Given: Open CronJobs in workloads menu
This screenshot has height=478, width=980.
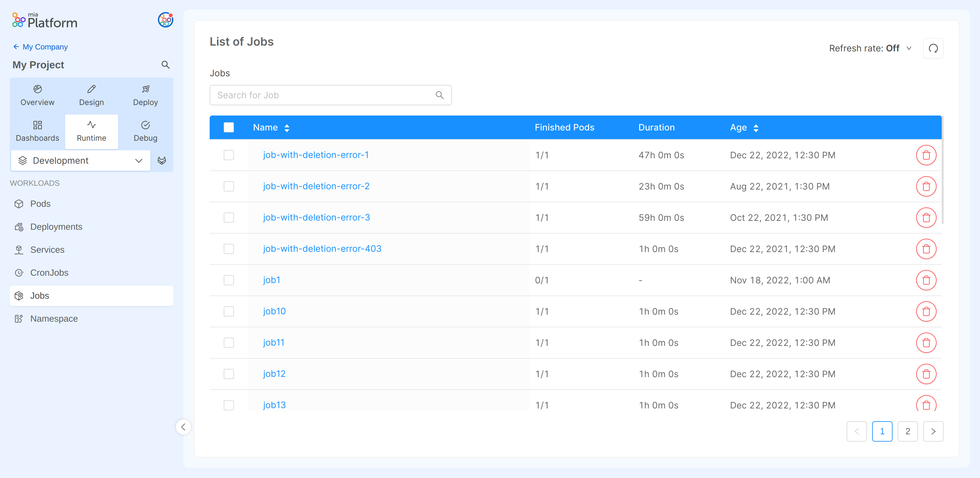Looking at the screenshot, I should pyautogui.click(x=49, y=273).
